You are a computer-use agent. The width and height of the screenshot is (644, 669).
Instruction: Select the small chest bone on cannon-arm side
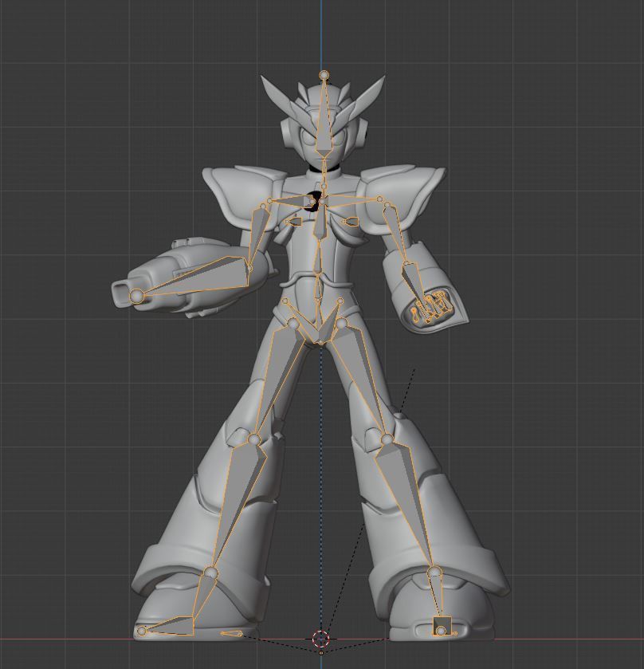coord(293,221)
